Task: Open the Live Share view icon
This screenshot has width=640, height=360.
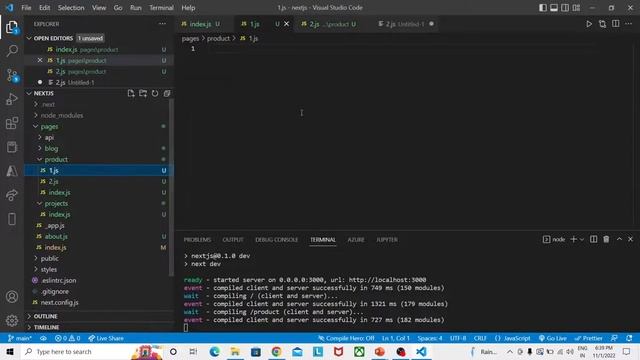Action: pyautogui.click(x=12, y=195)
